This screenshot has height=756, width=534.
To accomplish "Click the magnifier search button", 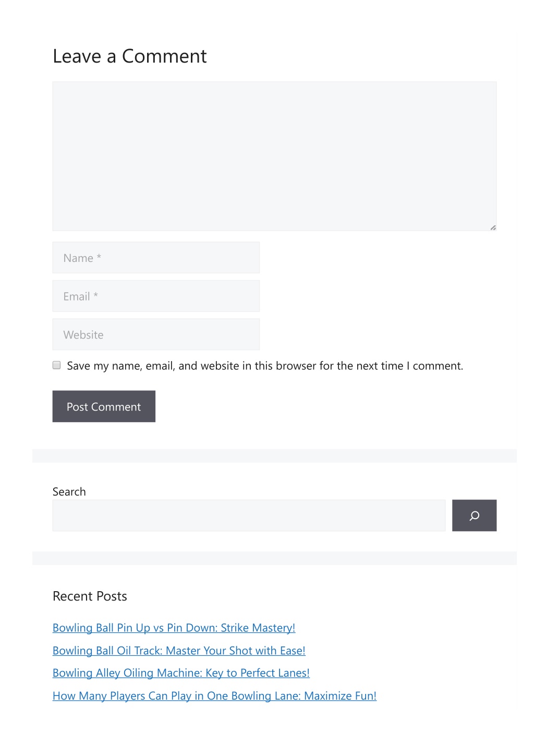I will [474, 515].
